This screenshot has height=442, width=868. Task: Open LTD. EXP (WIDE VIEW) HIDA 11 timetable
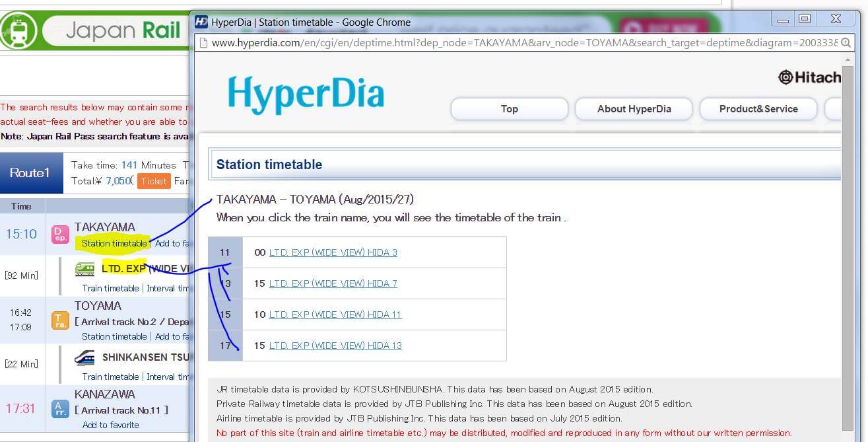337,314
